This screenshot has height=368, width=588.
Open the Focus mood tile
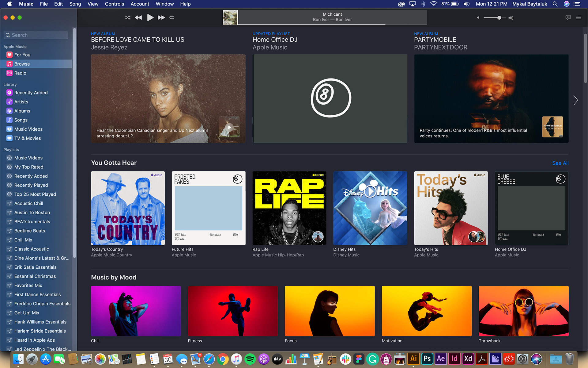[x=330, y=311]
